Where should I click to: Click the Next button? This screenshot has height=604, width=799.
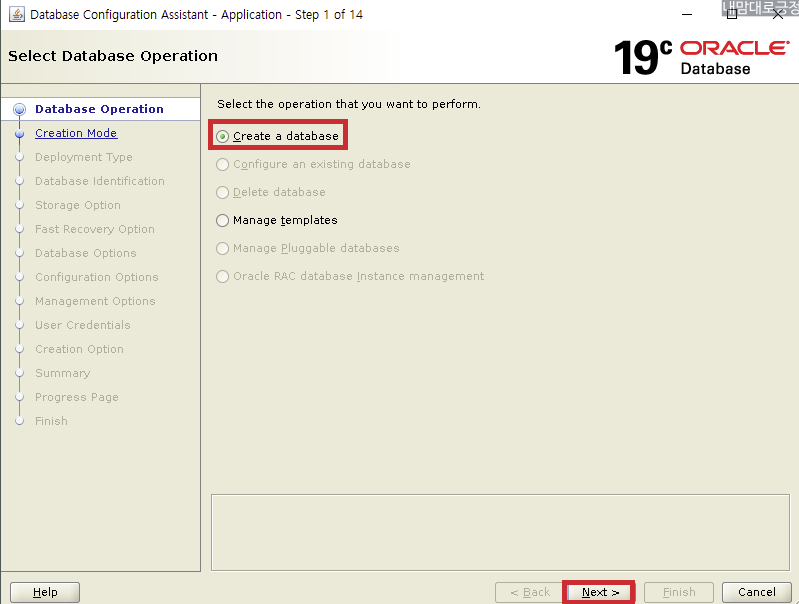click(600, 592)
